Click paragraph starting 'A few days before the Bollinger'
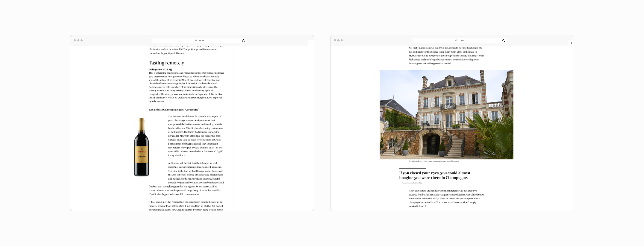644x246 pixels. (446, 199)
